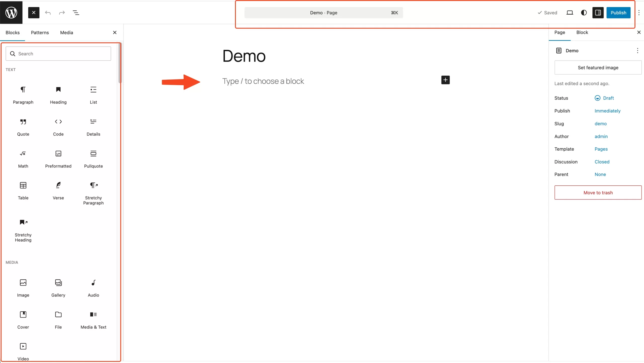
Task: Toggle the preview device view
Action: [x=570, y=13]
